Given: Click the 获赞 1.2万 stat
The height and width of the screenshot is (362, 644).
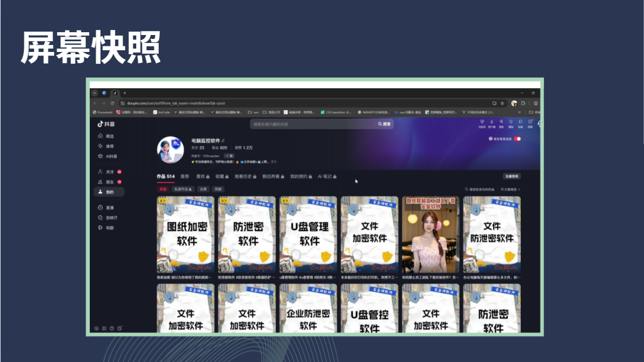Looking at the screenshot, I should point(244,148).
